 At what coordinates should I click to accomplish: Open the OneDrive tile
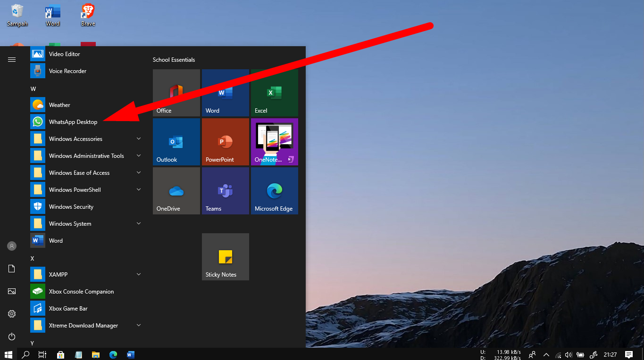176,191
